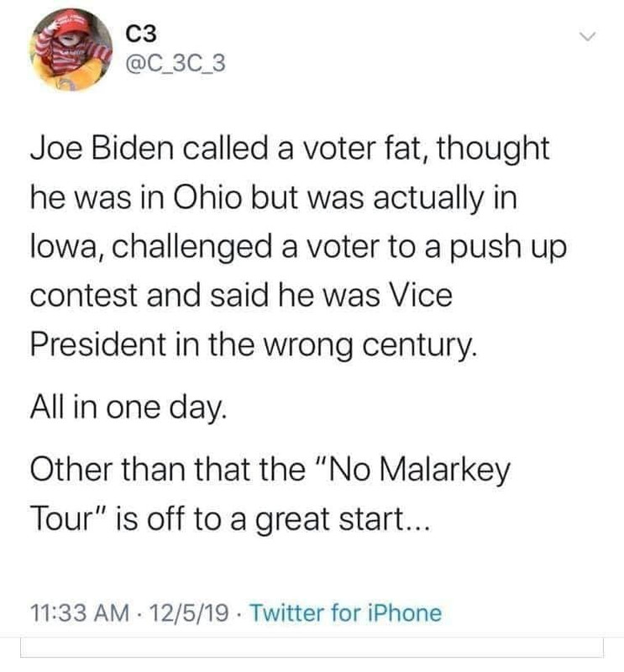Open the tweet options chevron menu
This screenshot has width=624, height=672.
pos(588,36)
